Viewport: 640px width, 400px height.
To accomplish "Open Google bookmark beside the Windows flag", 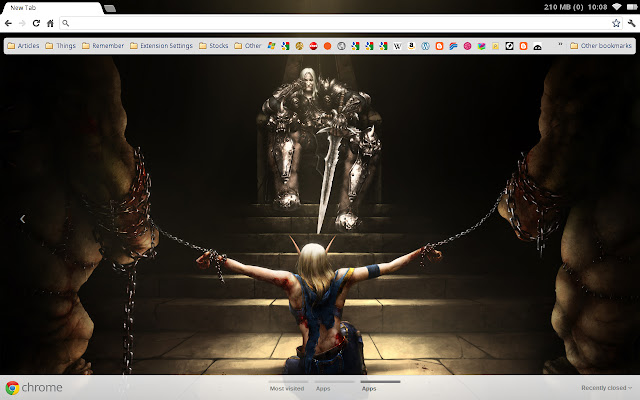I will pos(285,46).
